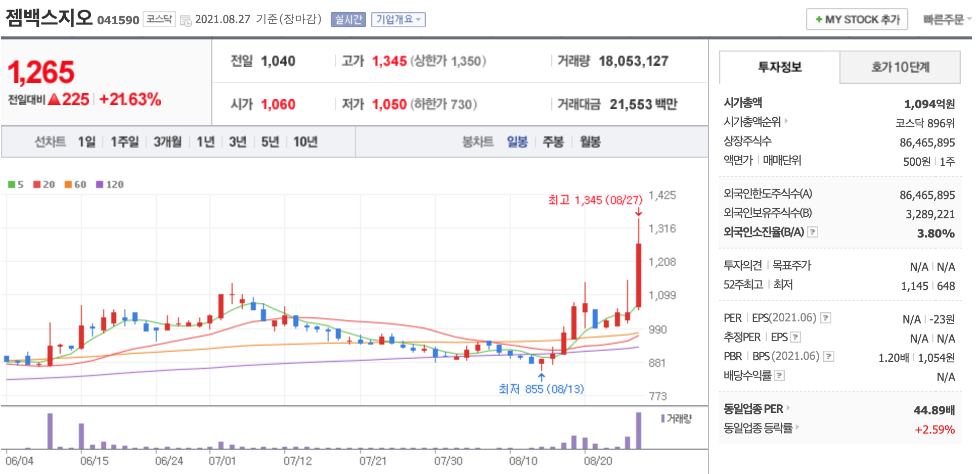
Task: Select the 1일 line chart period
Action: (x=86, y=142)
